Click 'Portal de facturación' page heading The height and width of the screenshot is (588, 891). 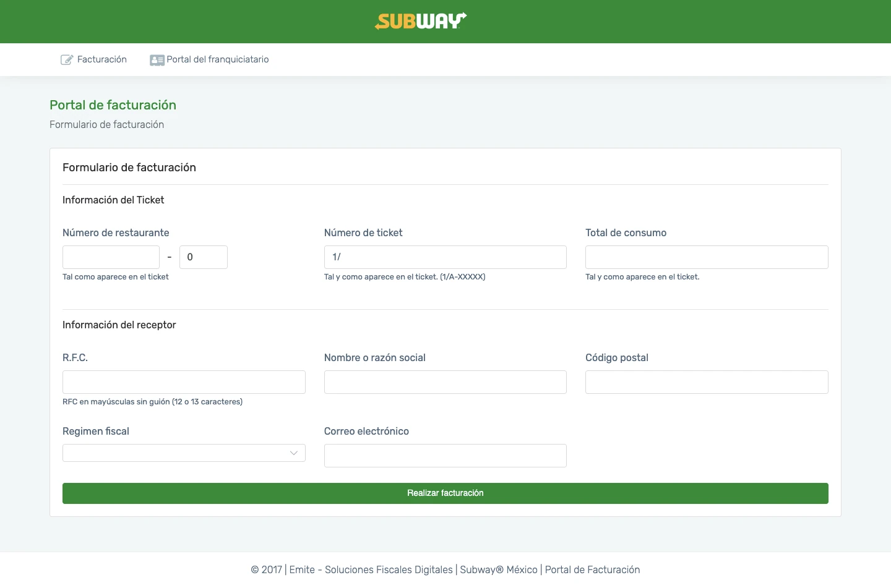pyautogui.click(x=113, y=105)
